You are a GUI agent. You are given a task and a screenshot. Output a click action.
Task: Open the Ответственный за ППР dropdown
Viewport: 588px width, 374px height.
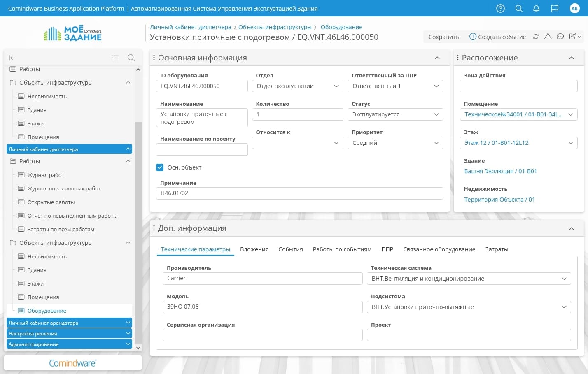click(395, 86)
